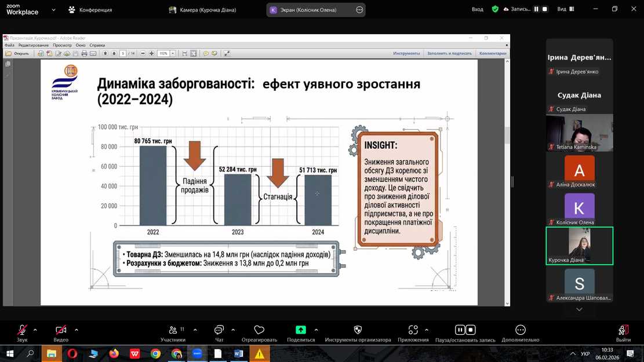
Task: Unmute the microphone with the Звук button
Action: [22, 330]
